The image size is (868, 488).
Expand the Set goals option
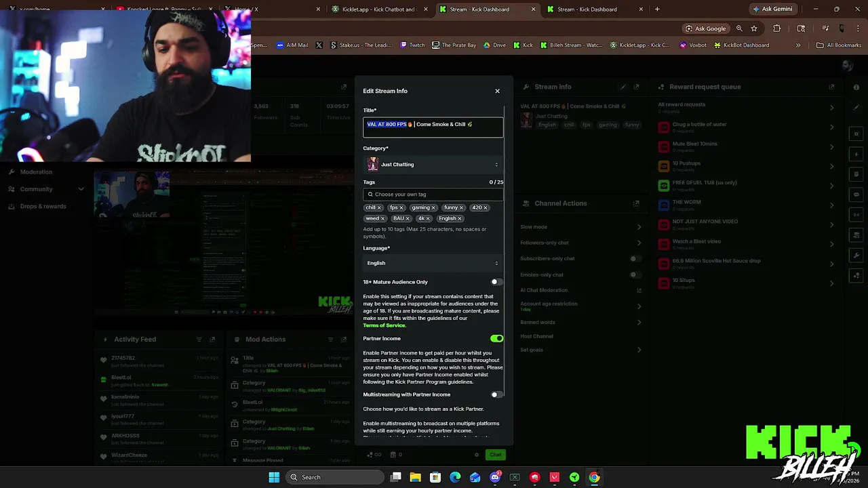(639, 350)
